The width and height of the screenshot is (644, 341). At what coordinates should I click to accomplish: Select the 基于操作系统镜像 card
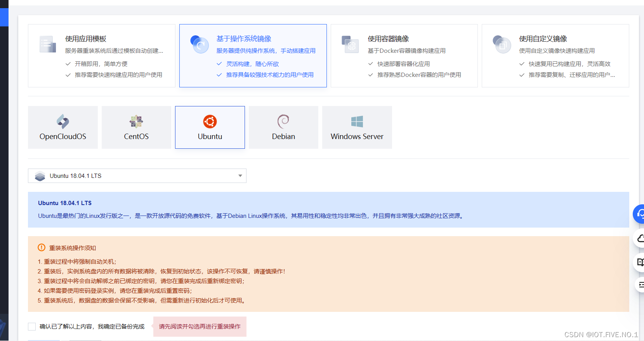coord(253,56)
